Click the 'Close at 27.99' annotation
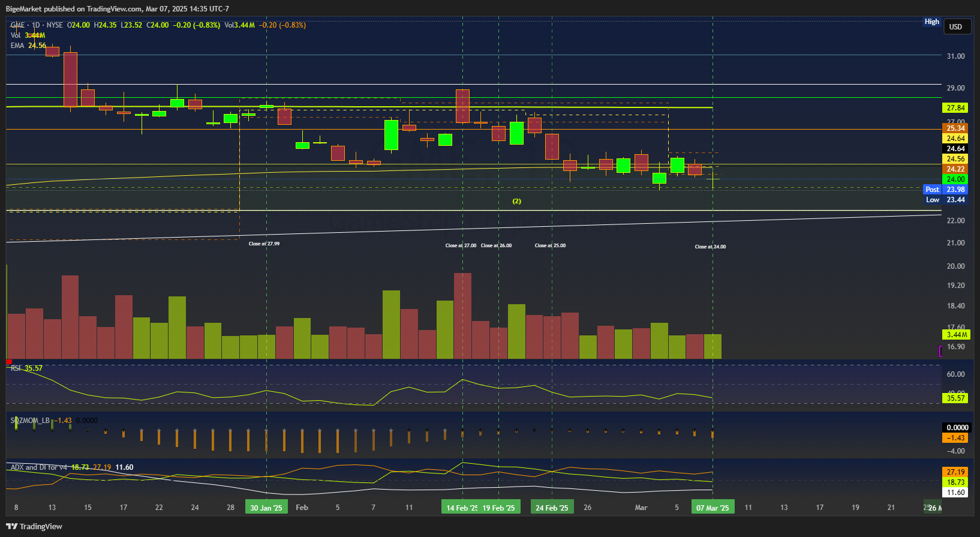Viewport: 980px width, 537px height. point(264,244)
